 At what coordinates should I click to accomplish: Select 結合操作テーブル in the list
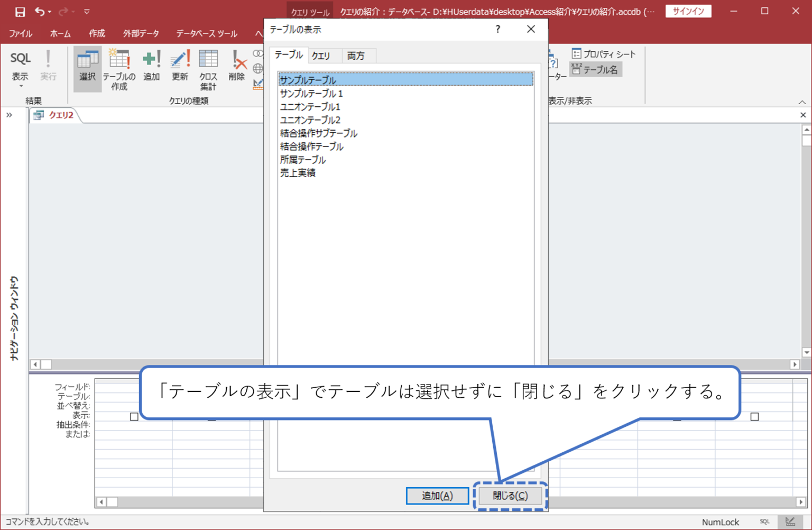405,146
